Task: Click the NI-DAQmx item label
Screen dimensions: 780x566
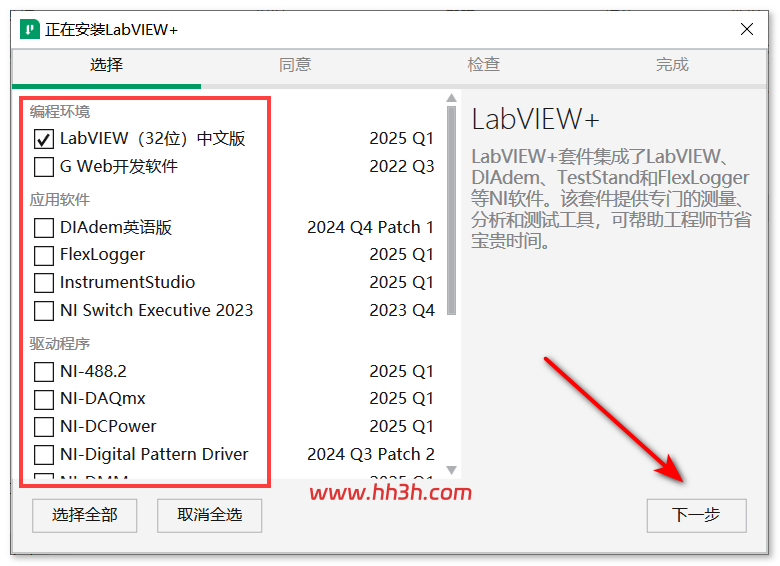Action: coord(102,398)
